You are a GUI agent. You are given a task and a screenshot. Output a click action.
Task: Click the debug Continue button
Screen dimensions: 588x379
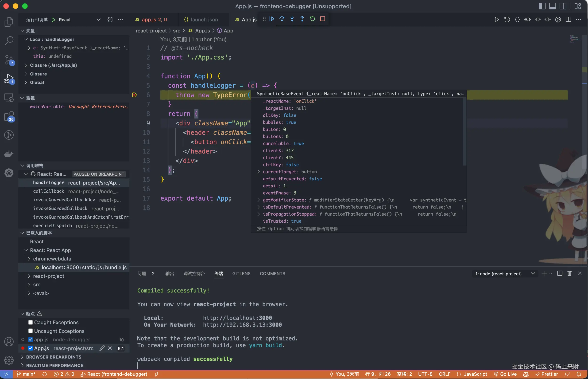pos(272,19)
